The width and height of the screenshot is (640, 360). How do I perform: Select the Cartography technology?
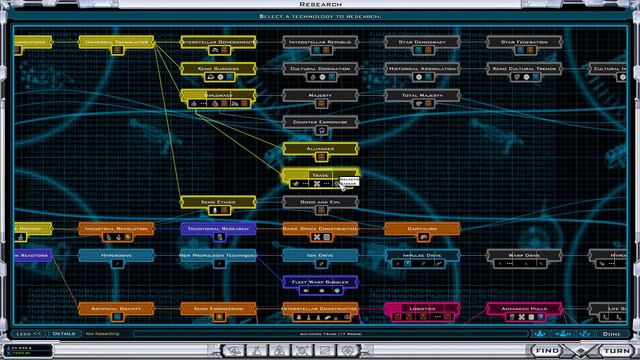(422, 229)
